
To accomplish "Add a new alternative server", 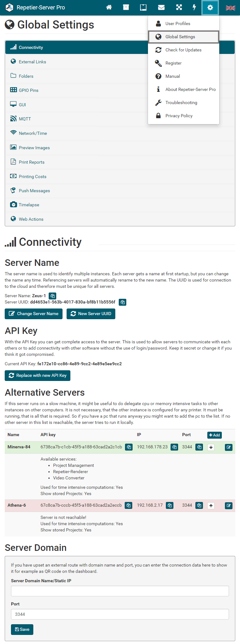I will pyautogui.click(x=215, y=435).
